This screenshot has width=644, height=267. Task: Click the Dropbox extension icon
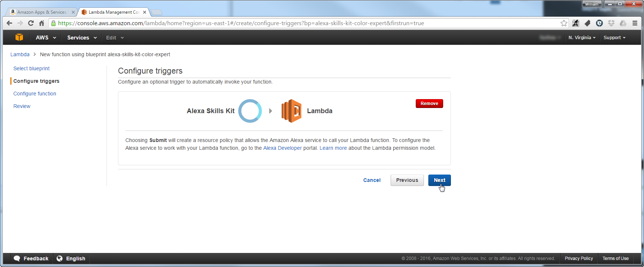coord(611,23)
